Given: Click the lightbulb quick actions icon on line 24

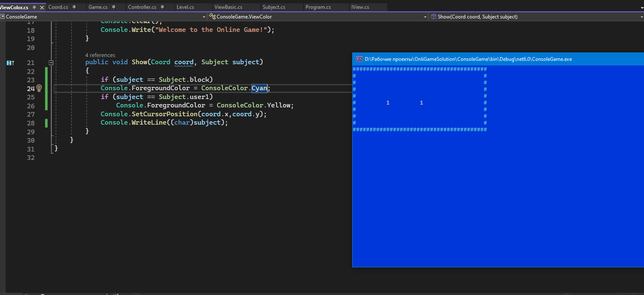Looking at the screenshot, I should [x=39, y=88].
